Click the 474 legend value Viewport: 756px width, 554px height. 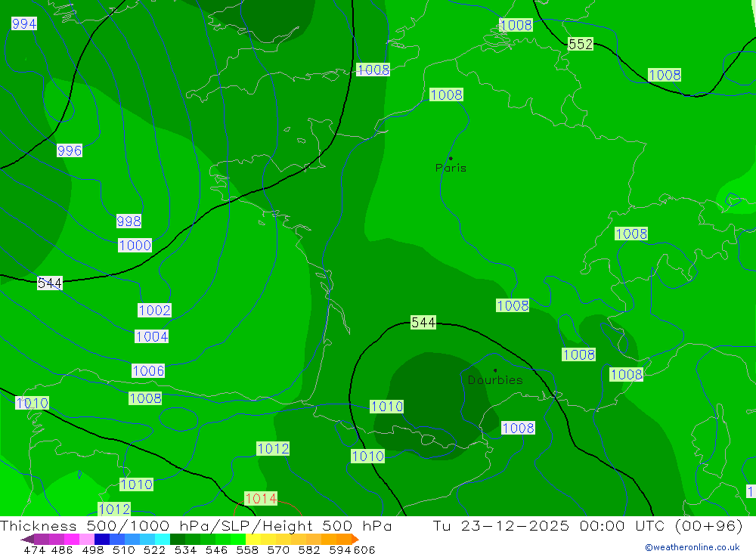pos(34,549)
